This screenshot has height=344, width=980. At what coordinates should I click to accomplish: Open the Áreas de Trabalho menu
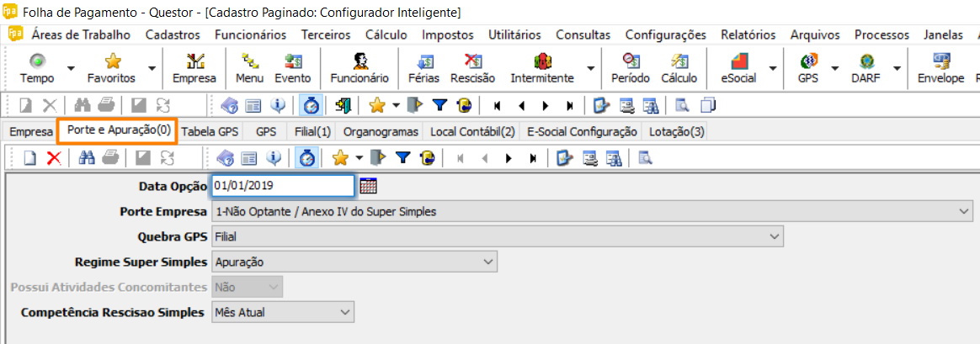pos(82,35)
